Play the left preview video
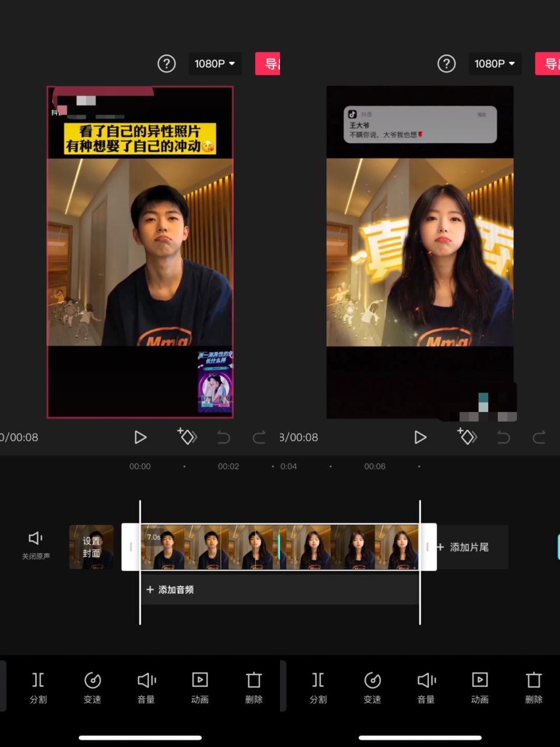The width and height of the screenshot is (560, 747). (140, 437)
